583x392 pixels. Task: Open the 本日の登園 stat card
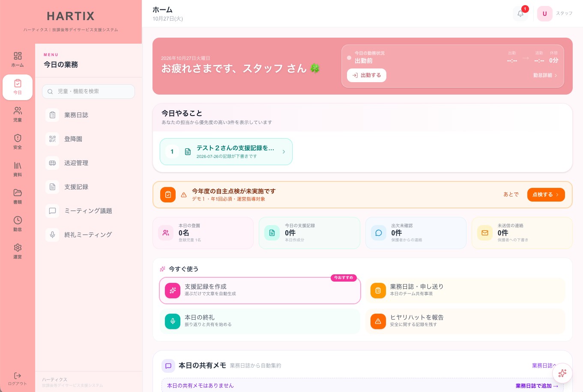click(203, 233)
